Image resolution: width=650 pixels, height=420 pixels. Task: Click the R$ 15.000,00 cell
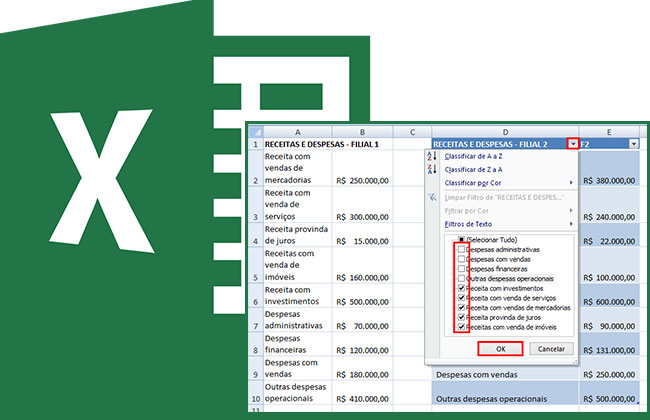(x=362, y=235)
